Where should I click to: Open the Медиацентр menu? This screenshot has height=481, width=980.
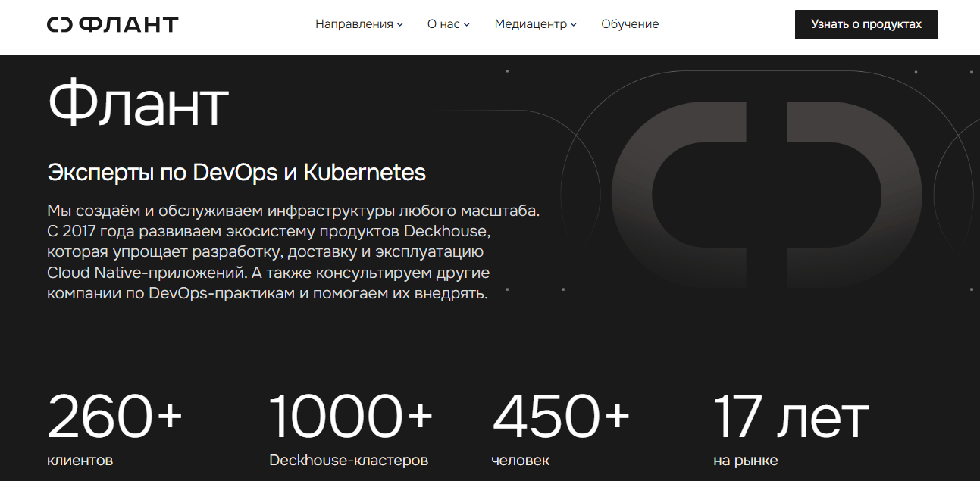(531, 24)
